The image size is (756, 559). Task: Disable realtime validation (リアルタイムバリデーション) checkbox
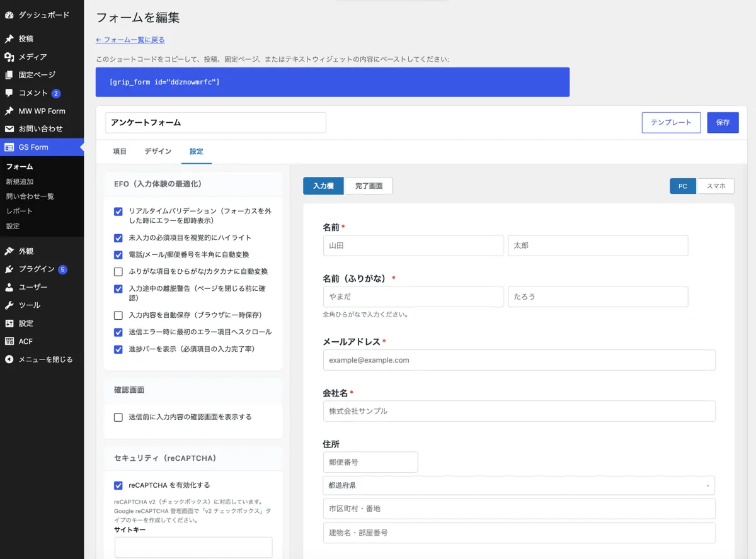[x=118, y=212]
